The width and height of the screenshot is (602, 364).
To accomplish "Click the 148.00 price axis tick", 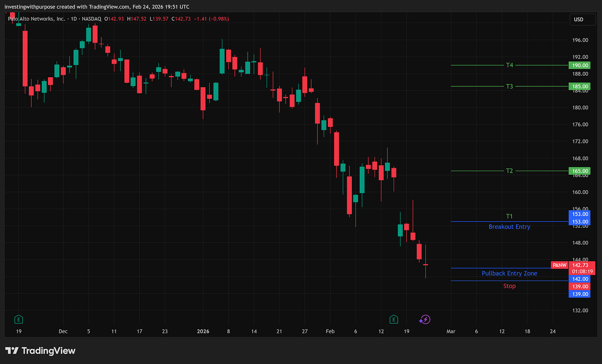I will coord(580,243).
